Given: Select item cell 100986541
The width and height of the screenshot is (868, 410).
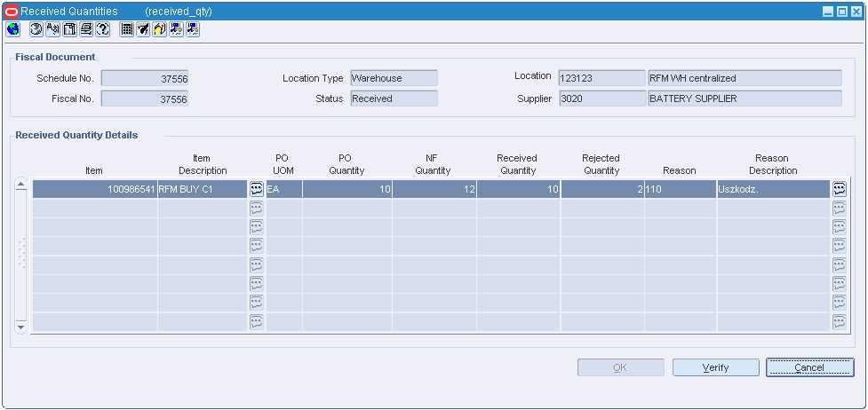Looking at the screenshot, I should [x=95, y=189].
